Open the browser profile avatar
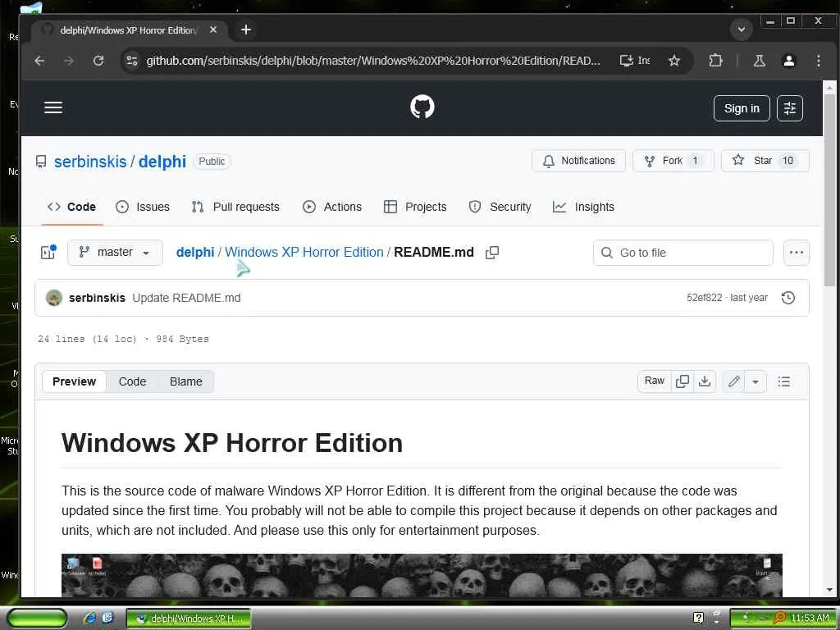This screenshot has height=630, width=840. 788,61
